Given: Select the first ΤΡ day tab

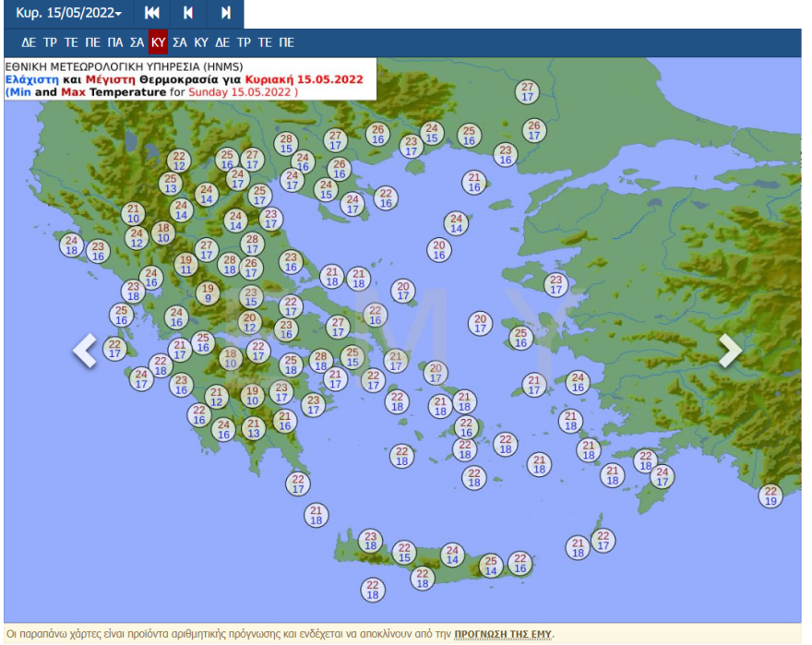Looking at the screenshot, I should pos(50,42).
